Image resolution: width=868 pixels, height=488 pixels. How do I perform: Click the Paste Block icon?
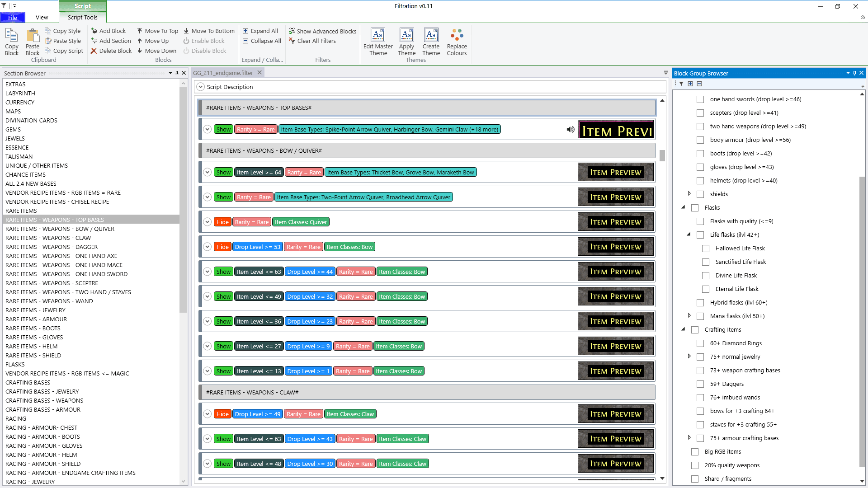(x=33, y=42)
